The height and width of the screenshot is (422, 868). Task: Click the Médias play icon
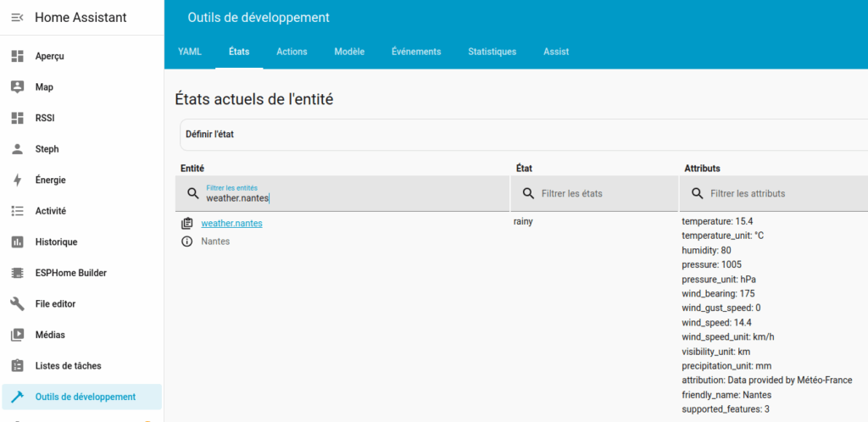17,335
